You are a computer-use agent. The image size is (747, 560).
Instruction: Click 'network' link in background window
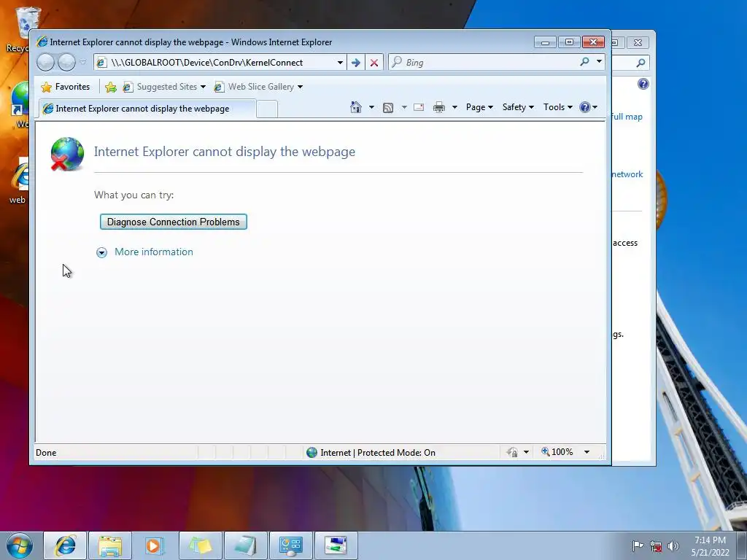pyautogui.click(x=627, y=174)
